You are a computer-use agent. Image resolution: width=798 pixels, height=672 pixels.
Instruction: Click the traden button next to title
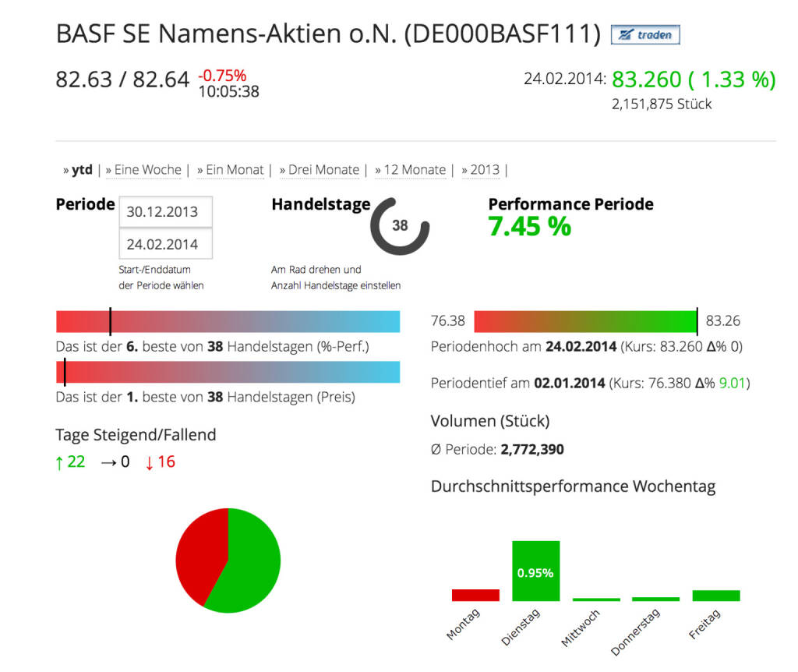(x=645, y=35)
